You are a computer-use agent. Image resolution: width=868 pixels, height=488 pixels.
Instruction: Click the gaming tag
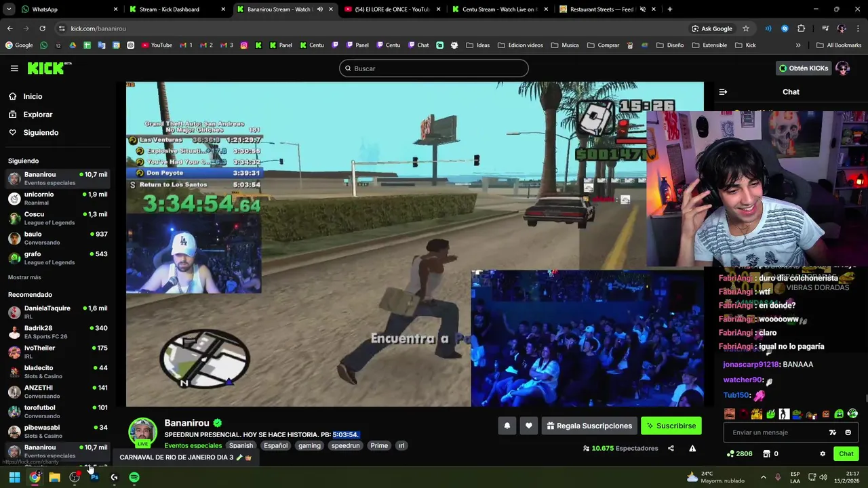[x=309, y=445]
